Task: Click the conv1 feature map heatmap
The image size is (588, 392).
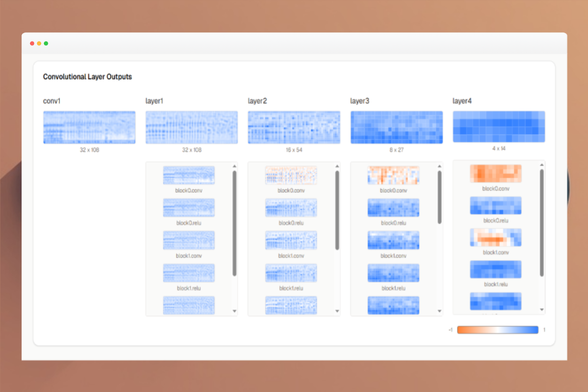Action: pyautogui.click(x=89, y=127)
